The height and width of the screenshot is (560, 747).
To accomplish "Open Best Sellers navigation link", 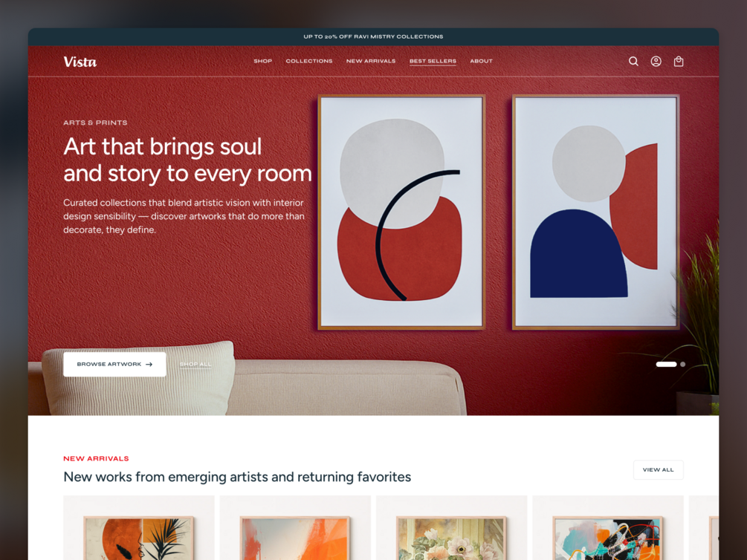I will click(x=433, y=61).
